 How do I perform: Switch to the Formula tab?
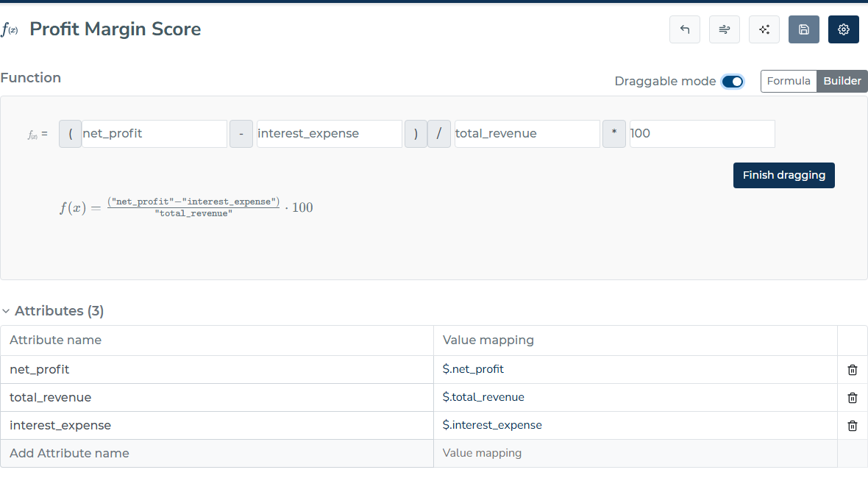(789, 81)
